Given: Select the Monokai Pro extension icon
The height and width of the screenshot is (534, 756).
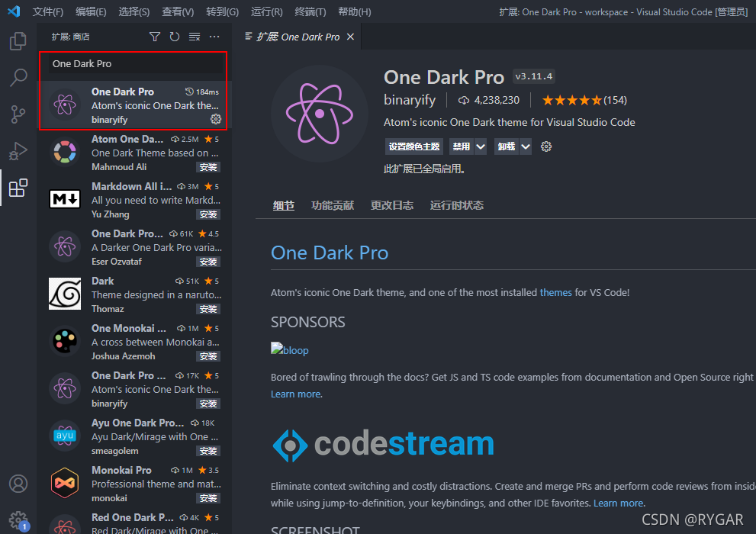Looking at the screenshot, I should (65, 482).
